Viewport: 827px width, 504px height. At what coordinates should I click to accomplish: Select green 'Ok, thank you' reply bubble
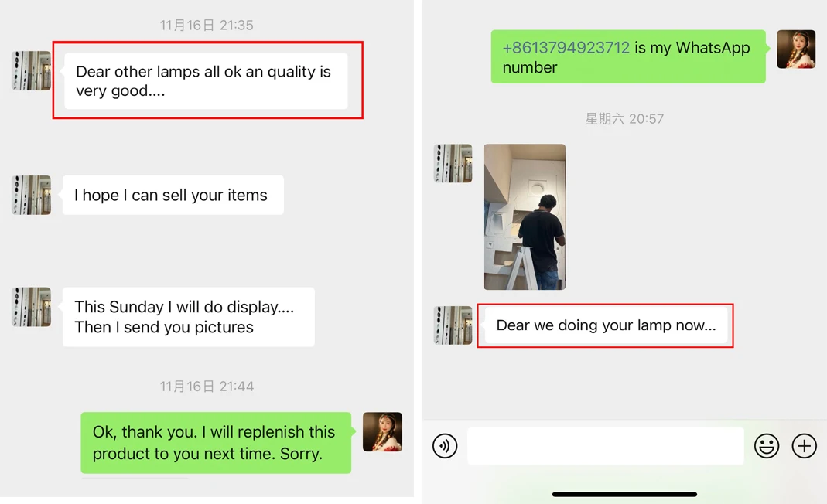(x=216, y=442)
